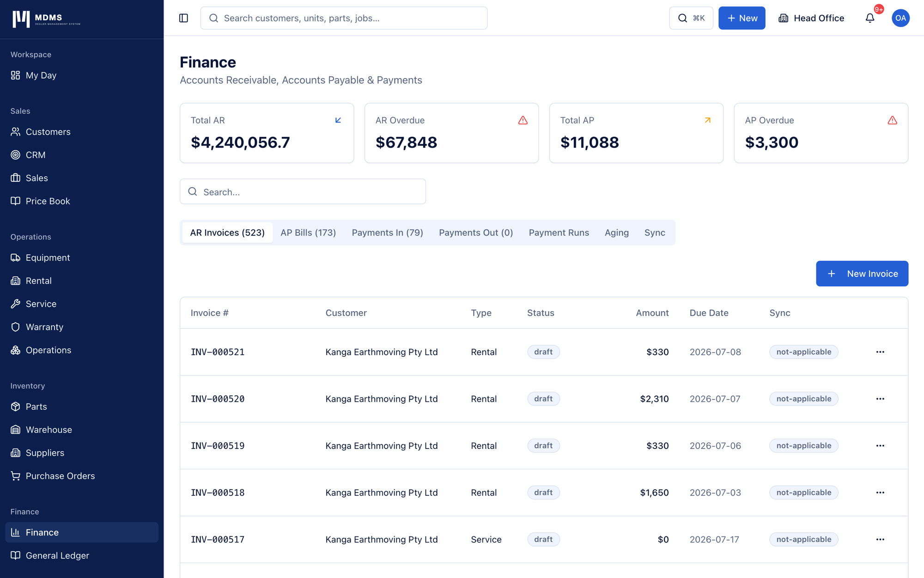Viewport: 924px width, 578px height.
Task: Switch to the Payments Out (0) tab
Action: point(476,233)
